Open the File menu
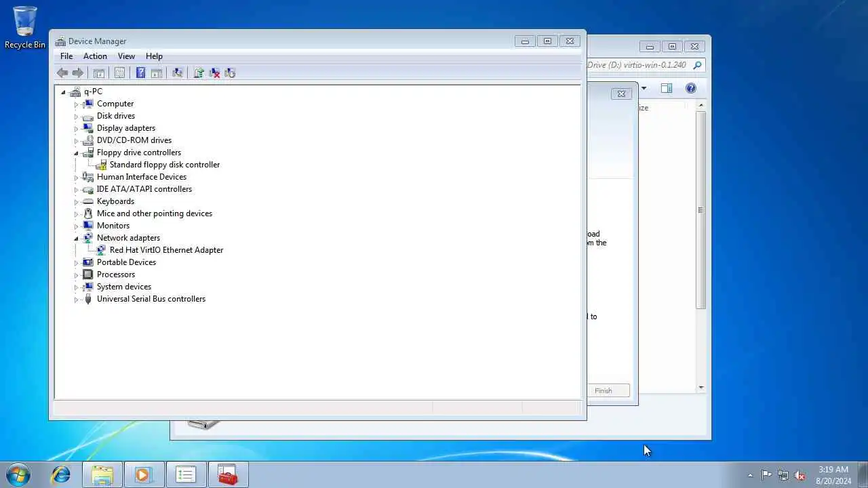Screen dimensions: 868x488 66,56
